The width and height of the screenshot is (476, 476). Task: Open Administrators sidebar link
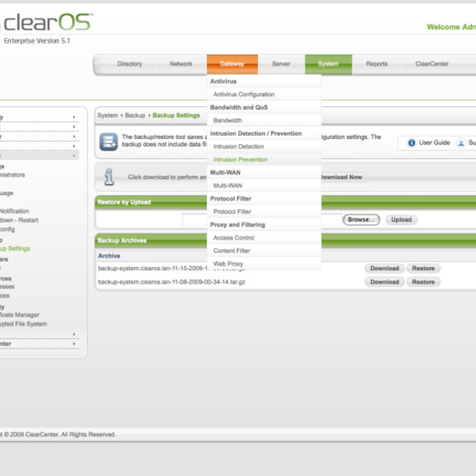pyautogui.click(x=12, y=175)
